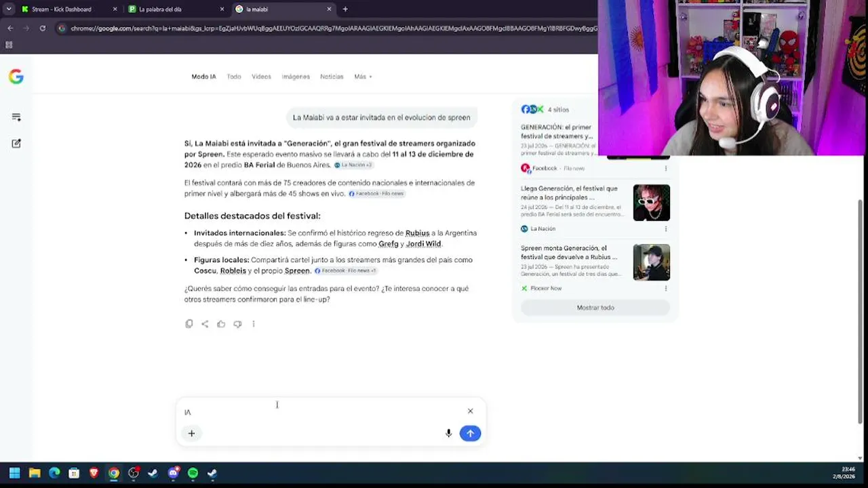Open the Spreen link under Figuras locales
This screenshot has height=488, width=868.
click(297, 271)
